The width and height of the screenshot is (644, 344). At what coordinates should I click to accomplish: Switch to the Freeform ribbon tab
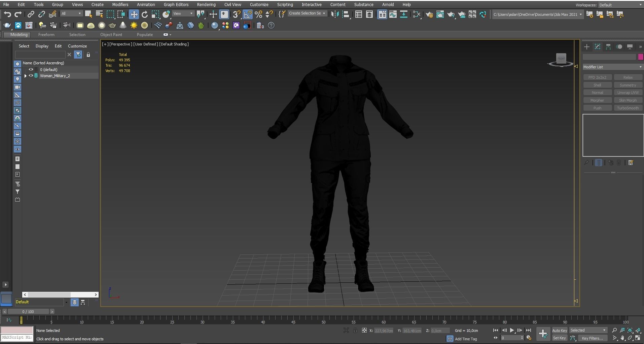[x=46, y=35]
